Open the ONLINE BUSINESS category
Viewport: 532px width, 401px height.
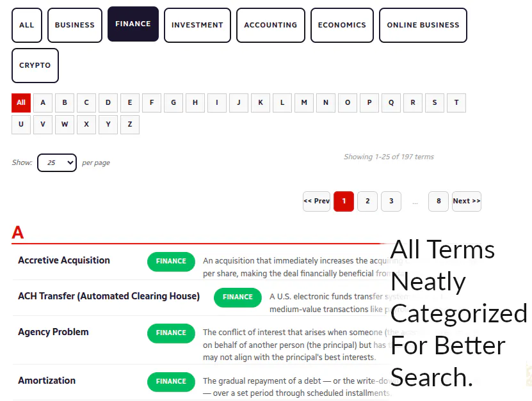point(423,25)
